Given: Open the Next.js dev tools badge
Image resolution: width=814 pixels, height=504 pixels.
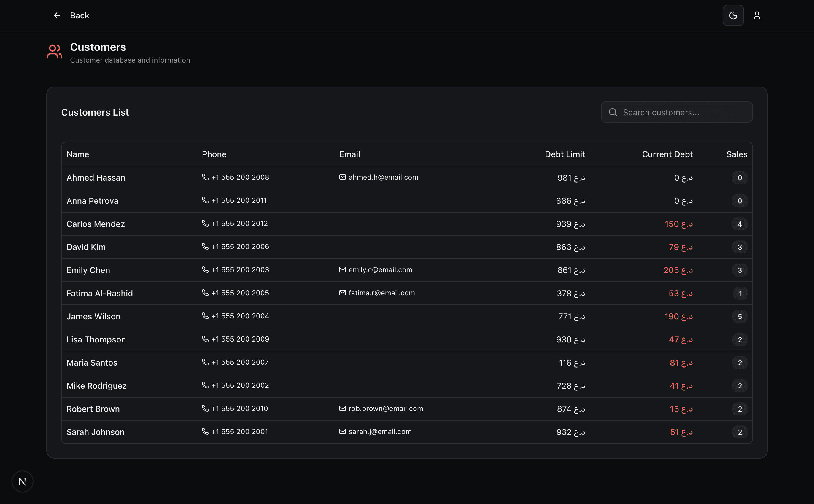Looking at the screenshot, I should tap(22, 481).
